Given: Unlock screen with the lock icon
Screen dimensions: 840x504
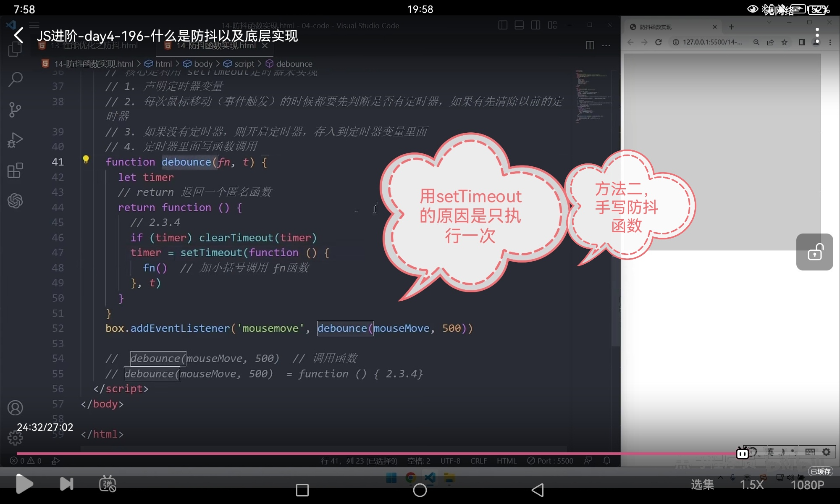Looking at the screenshot, I should pyautogui.click(x=814, y=252).
